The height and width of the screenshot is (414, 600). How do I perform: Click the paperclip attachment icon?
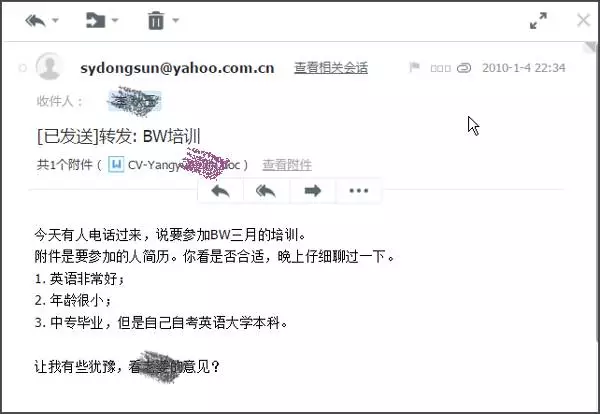[464, 68]
